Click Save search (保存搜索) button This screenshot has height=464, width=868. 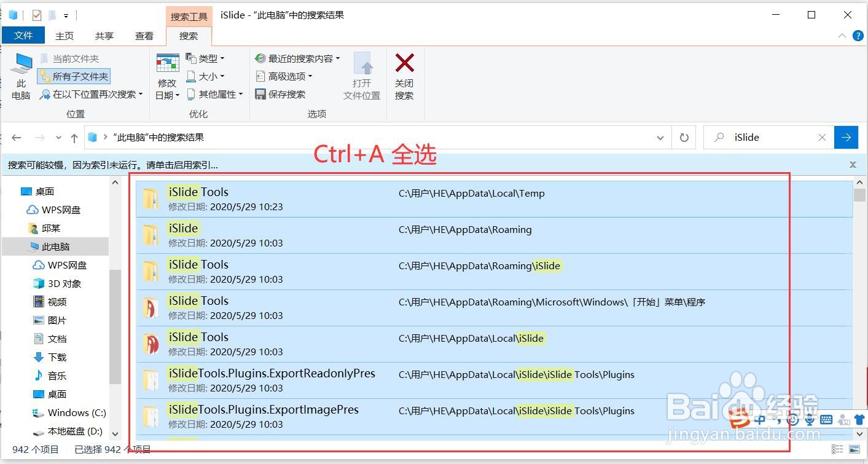[280, 95]
